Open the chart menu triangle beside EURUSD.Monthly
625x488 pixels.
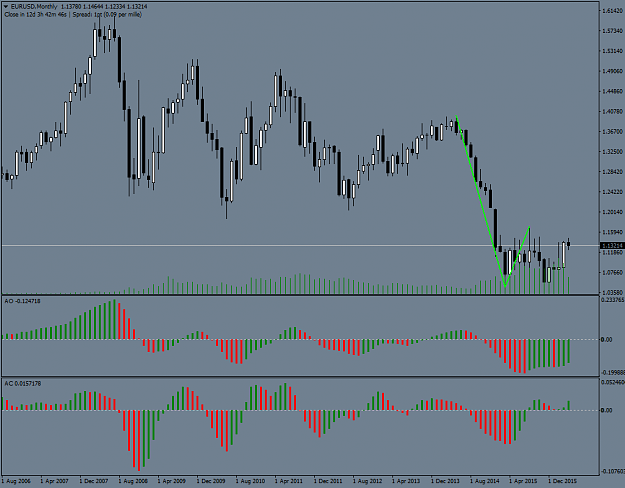[6, 7]
